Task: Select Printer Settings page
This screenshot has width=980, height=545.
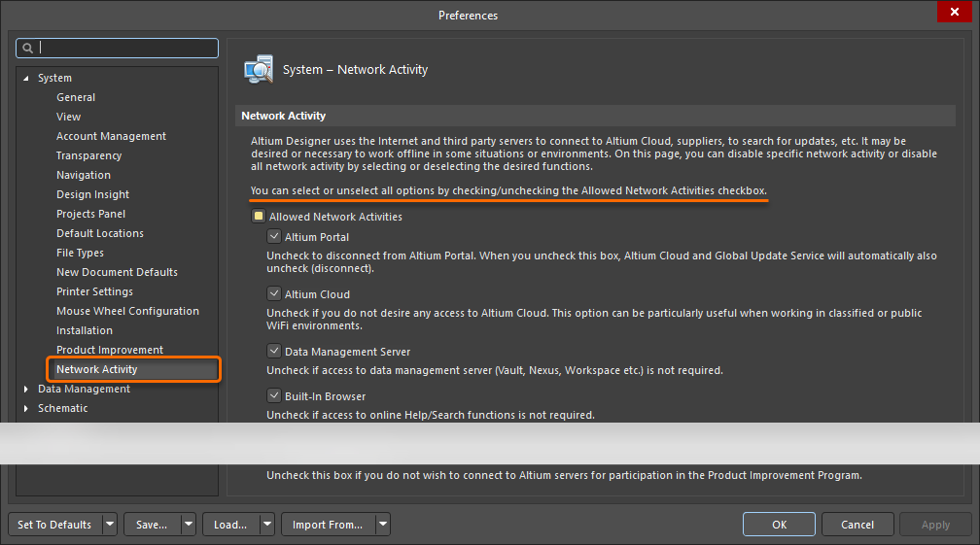Action: point(94,290)
